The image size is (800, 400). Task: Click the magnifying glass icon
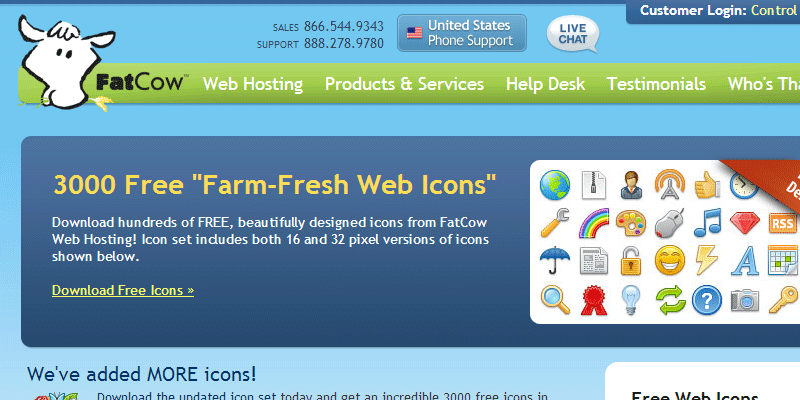[x=555, y=299]
